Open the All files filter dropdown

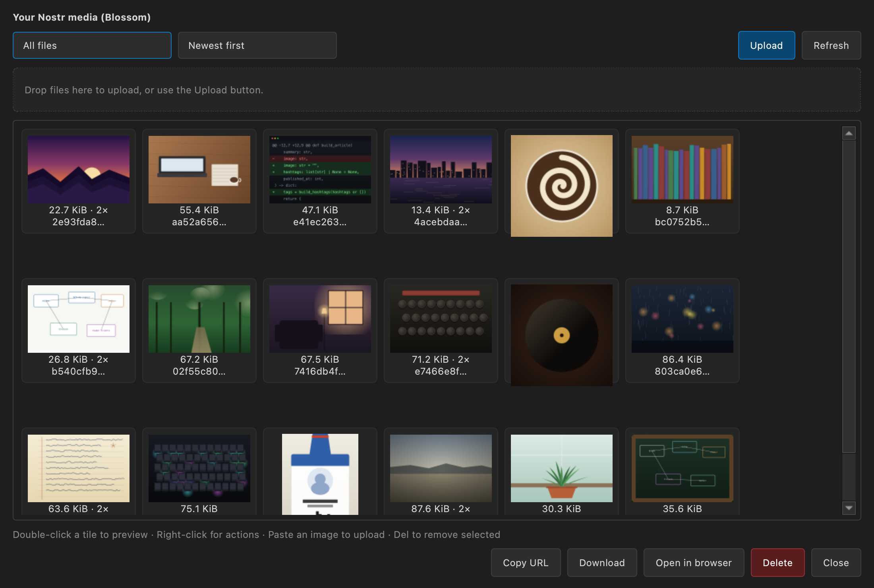(92, 45)
